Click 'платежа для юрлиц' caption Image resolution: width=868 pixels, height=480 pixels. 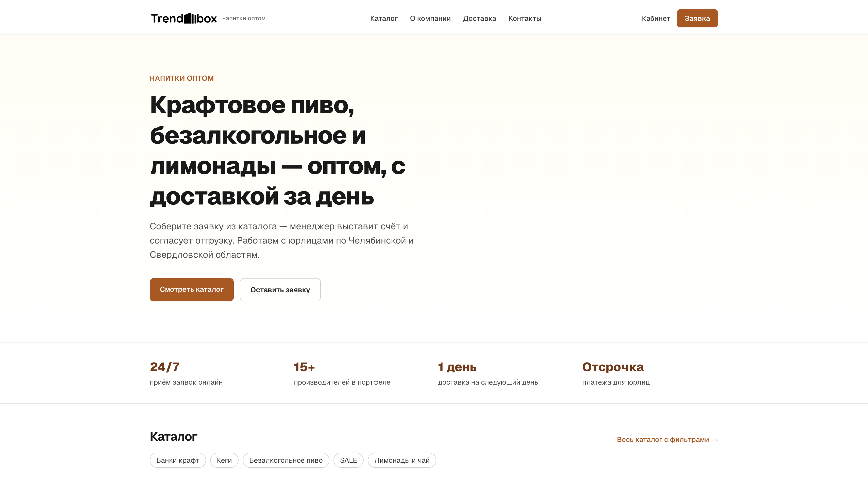616,382
